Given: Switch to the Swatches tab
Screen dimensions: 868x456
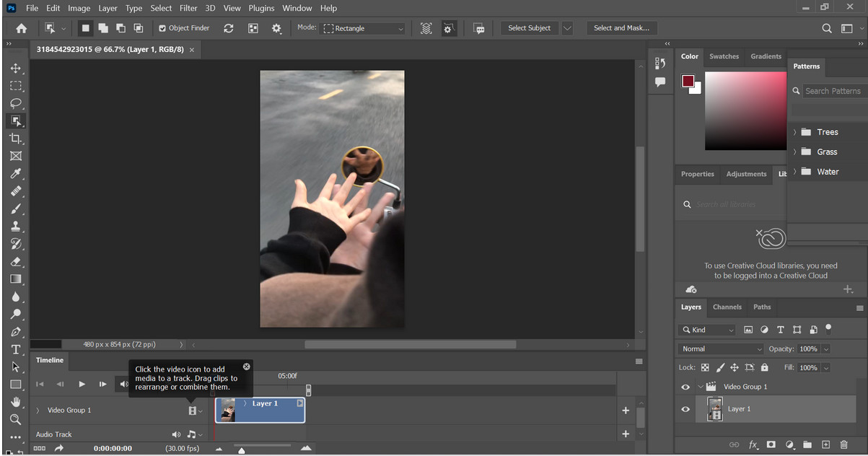Looking at the screenshot, I should (x=724, y=56).
